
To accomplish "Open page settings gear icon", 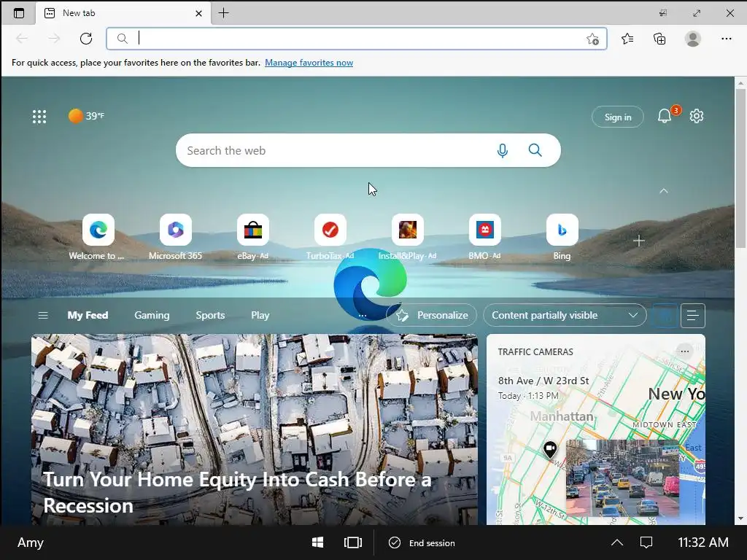I will click(x=697, y=116).
